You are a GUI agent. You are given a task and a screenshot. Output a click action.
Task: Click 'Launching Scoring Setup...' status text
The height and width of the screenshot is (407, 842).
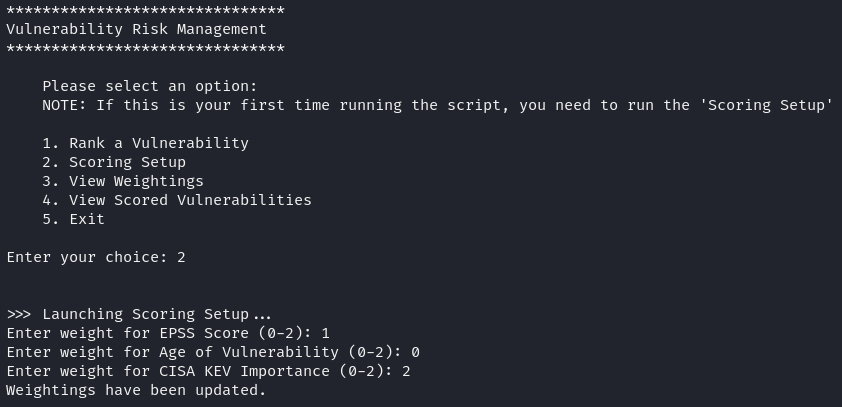coord(157,314)
